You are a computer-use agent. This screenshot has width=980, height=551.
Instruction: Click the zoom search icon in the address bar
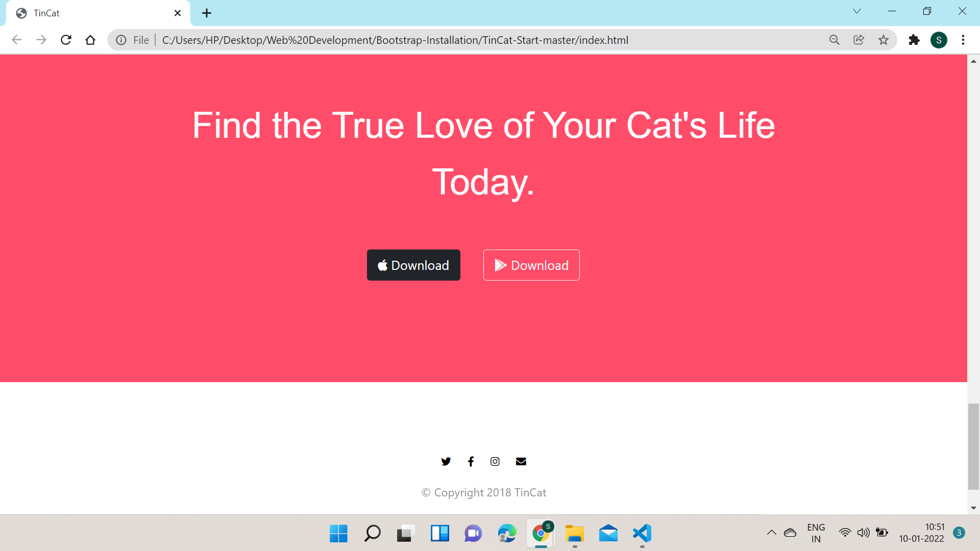834,40
